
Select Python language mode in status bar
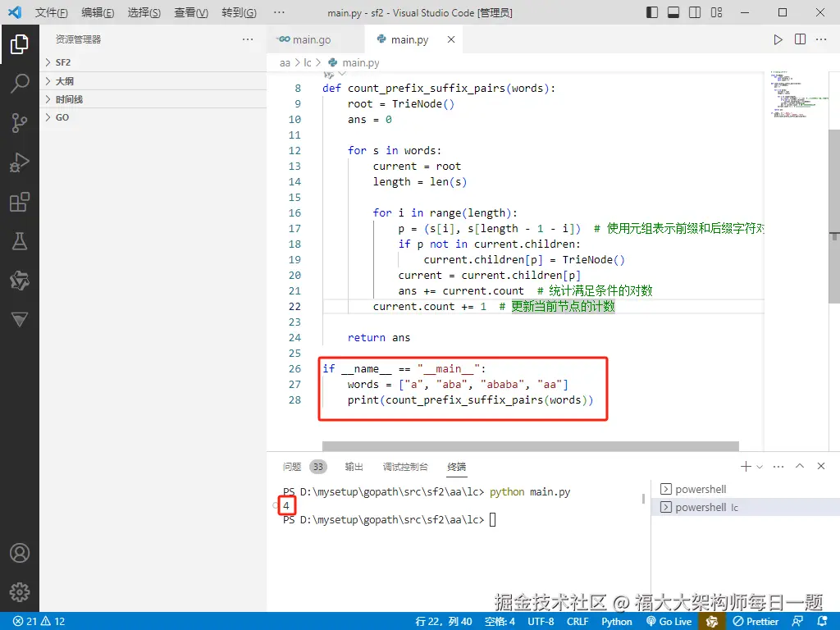(x=617, y=622)
